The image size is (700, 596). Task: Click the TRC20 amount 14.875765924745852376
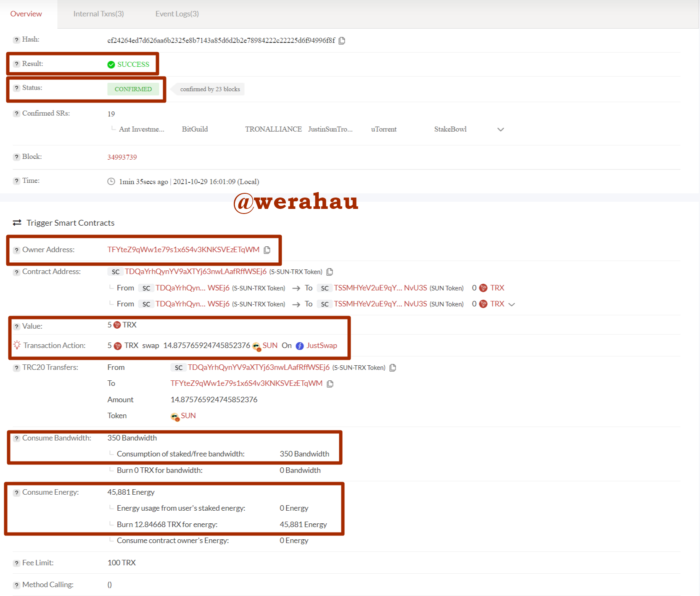point(214,400)
